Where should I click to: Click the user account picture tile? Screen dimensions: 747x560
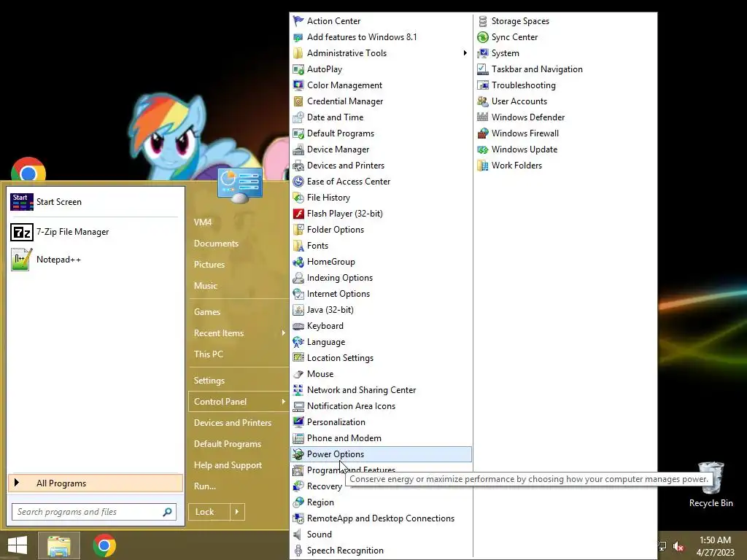click(239, 184)
